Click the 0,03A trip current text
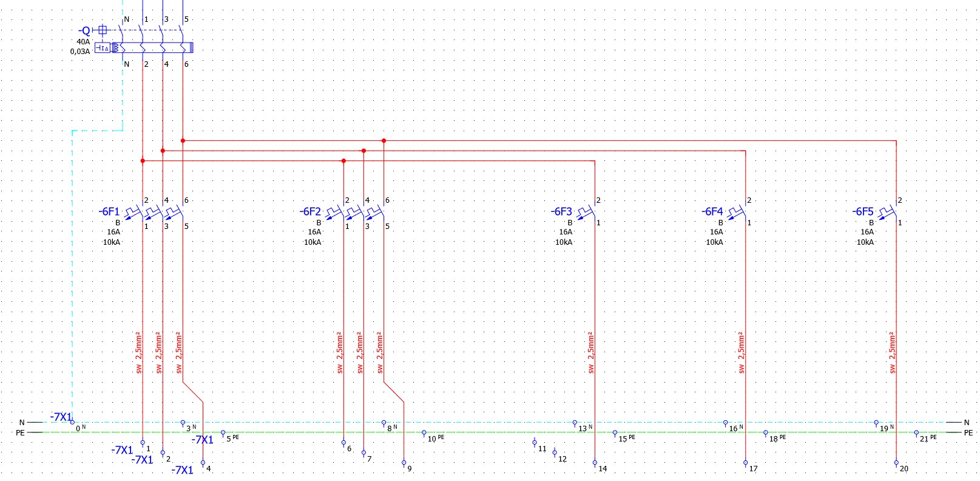Image resolution: width=980 pixels, height=481 pixels. click(80, 52)
